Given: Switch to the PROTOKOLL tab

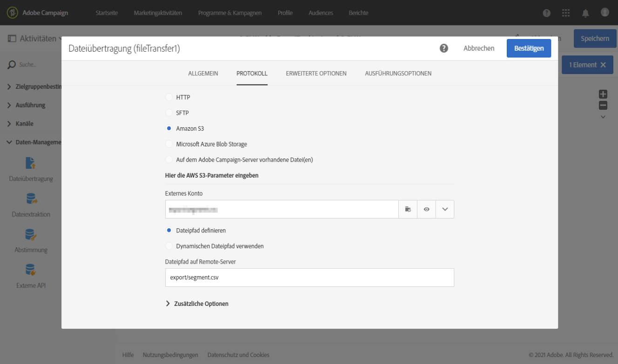Looking at the screenshot, I should pos(252,73).
